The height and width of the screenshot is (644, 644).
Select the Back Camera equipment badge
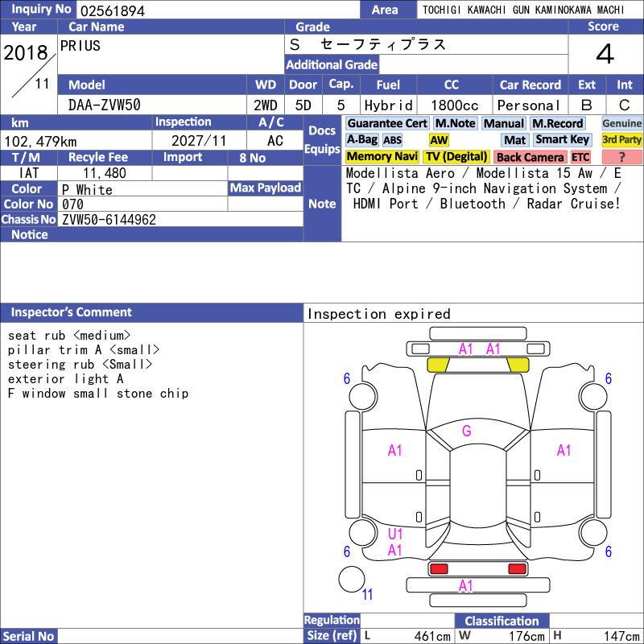click(x=530, y=157)
